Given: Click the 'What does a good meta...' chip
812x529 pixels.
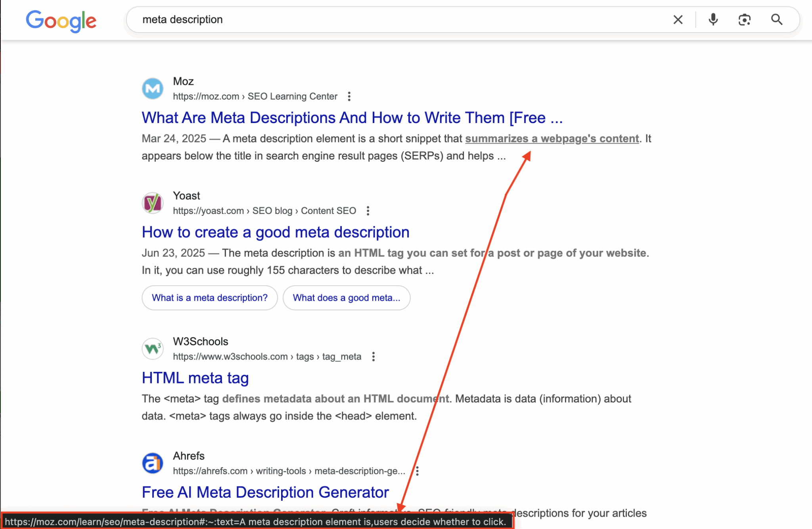Looking at the screenshot, I should [x=346, y=298].
